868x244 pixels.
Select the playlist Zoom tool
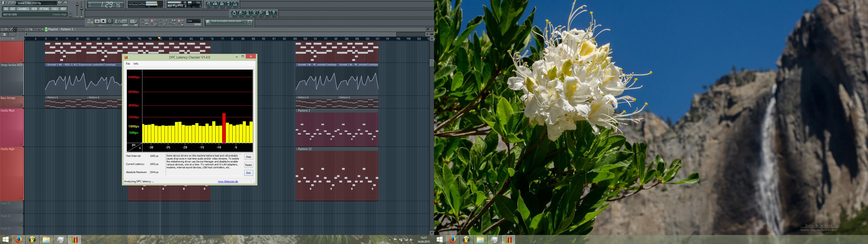point(38,29)
